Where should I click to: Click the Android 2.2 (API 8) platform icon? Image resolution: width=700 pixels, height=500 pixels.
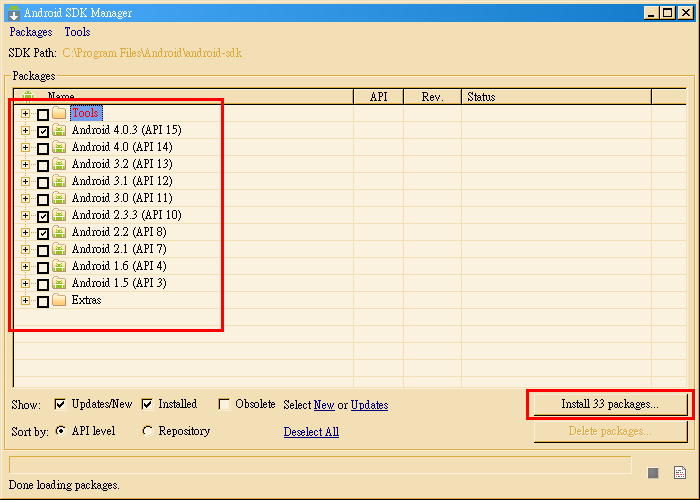(x=59, y=232)
